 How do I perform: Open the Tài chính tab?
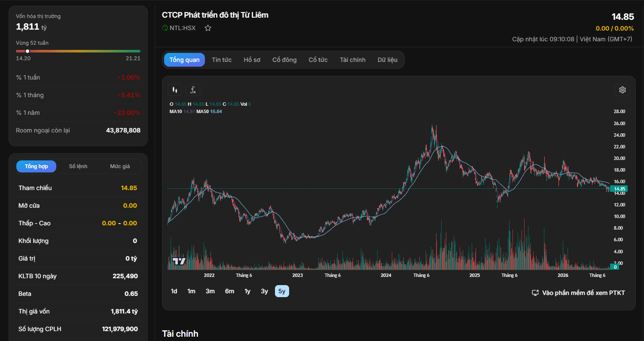352,60
